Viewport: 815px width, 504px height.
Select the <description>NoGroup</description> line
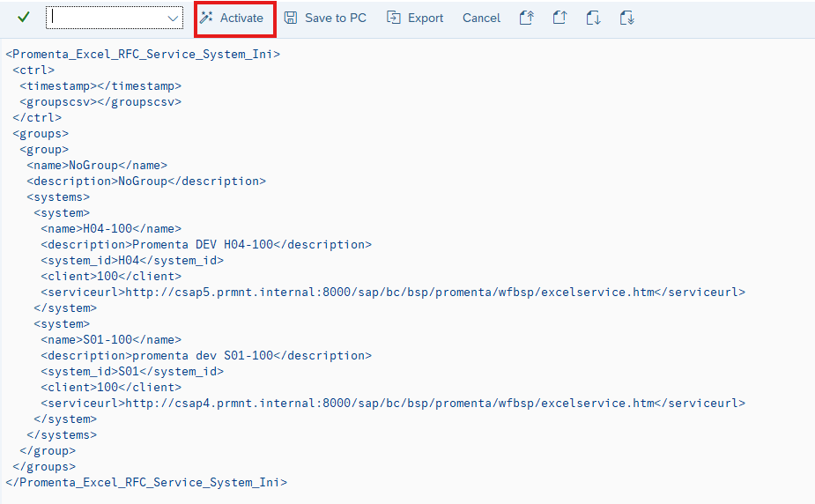tap(146, 181)
